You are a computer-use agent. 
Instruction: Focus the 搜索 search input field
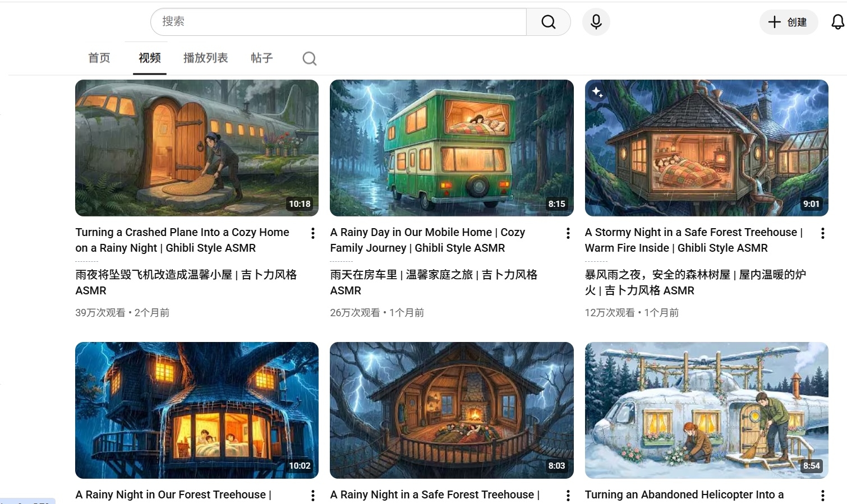click(x=338, y=22)
